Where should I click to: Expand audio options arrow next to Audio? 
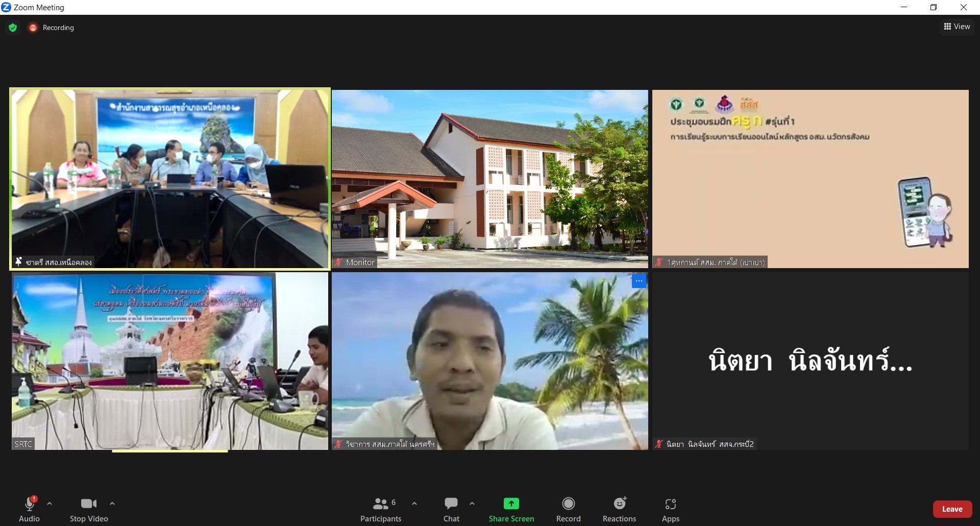[x=50, y=504]
